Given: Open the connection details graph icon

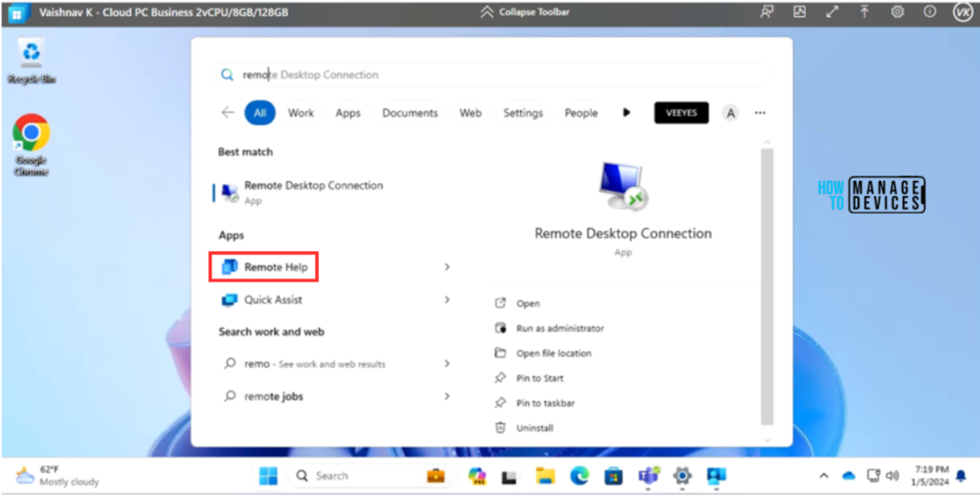Looking at the screenshot, I should coord(799,11).
